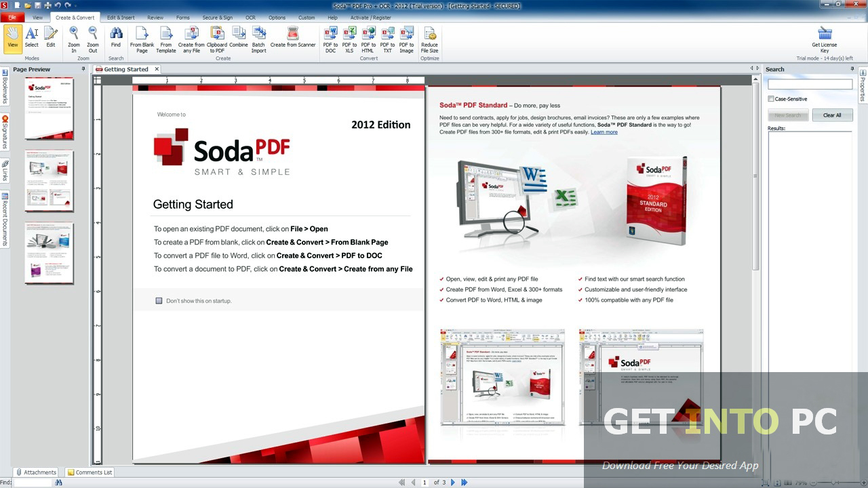Click the Save quick-access icon
868x488 pixels.
tap(37, 5)
